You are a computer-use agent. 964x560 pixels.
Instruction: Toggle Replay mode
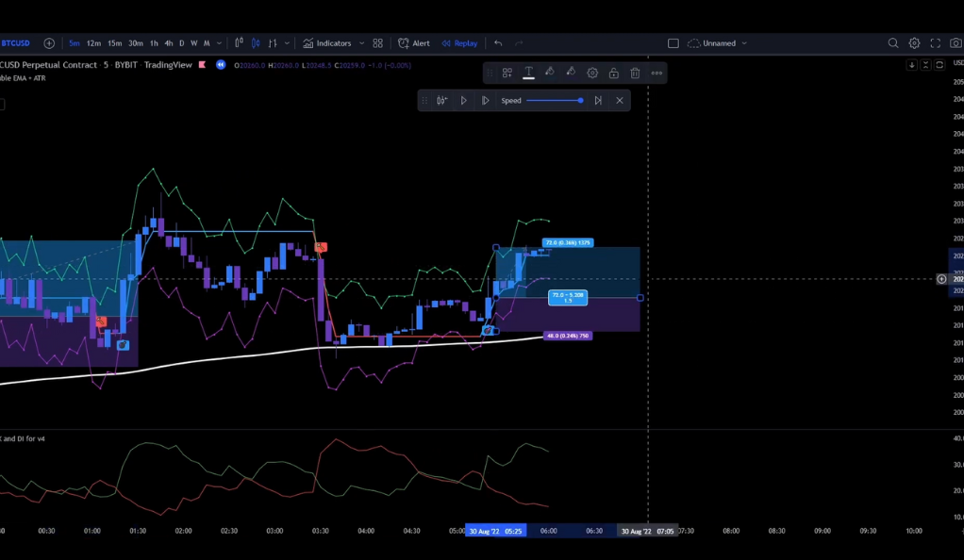pos(460,43)
